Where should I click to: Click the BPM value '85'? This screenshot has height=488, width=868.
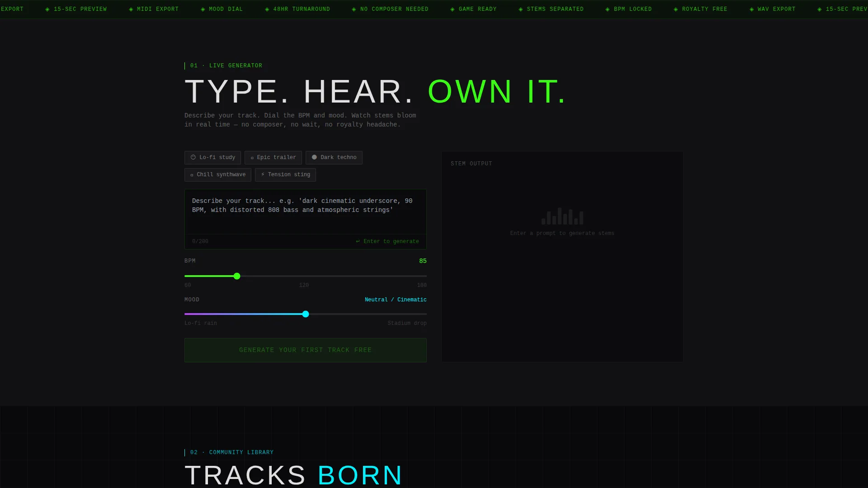[x=423, y=261]
